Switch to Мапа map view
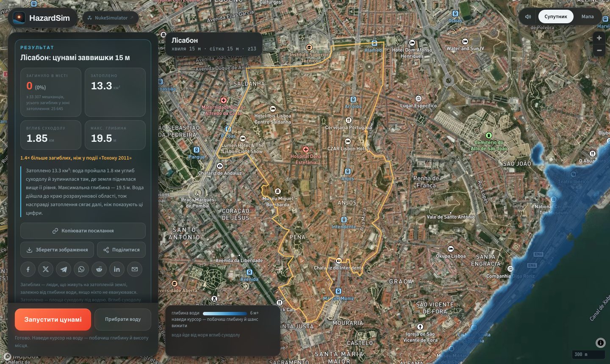Screen dimensions: 610x364 tap(588, 17)
